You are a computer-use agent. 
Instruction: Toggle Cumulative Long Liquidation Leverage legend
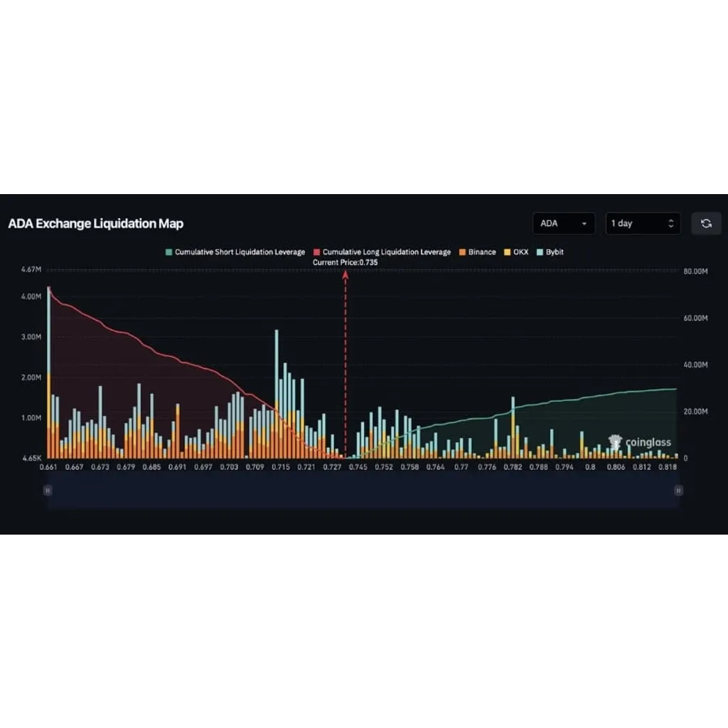pos(382,252)
